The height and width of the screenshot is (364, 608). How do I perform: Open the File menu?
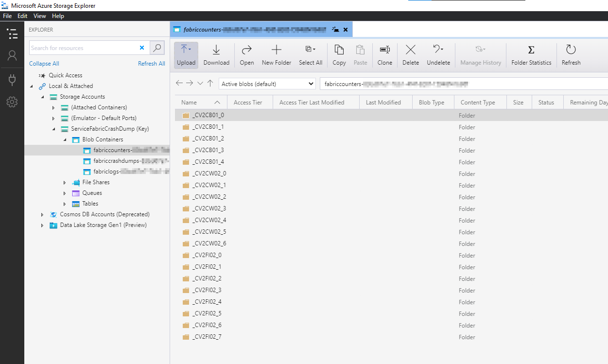7,16
